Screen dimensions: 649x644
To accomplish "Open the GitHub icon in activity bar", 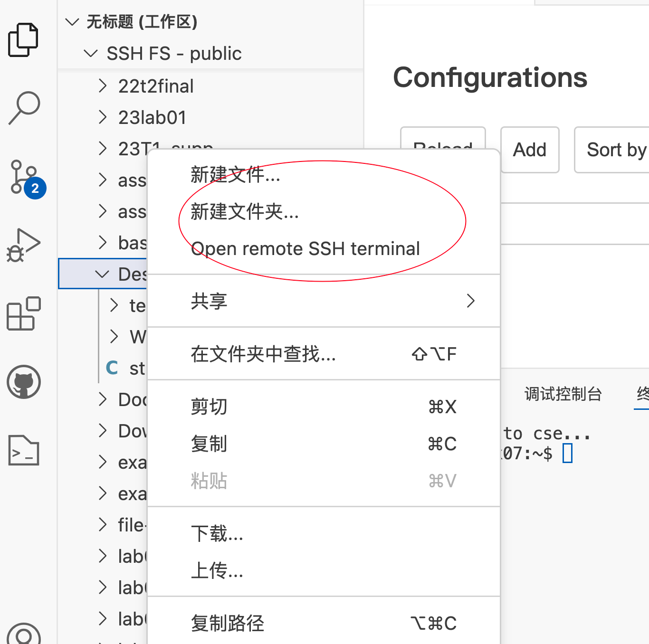I will tap(24, 382).
